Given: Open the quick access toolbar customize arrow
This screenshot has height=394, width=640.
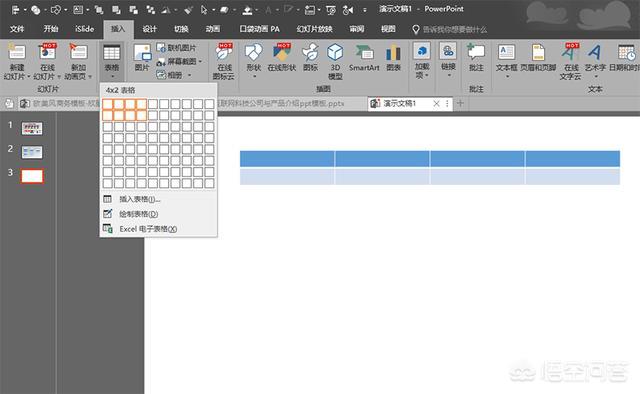Looking at the screenshot, I should [x=364, y=10].
